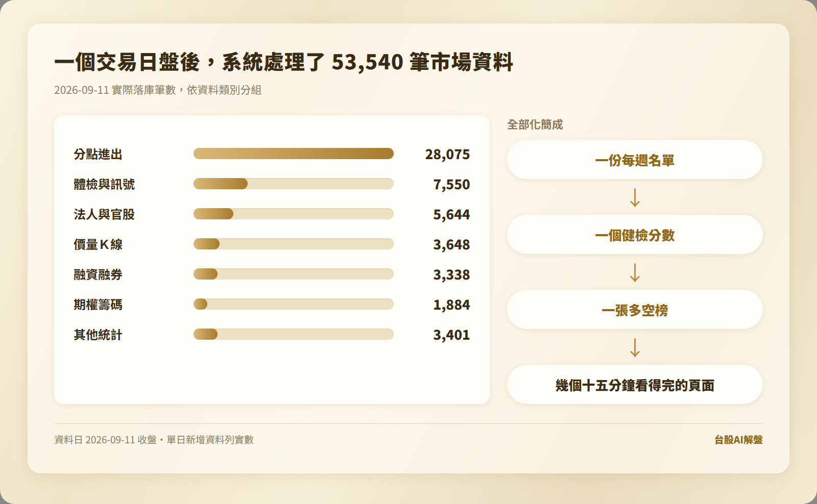Screen dimensions: 817x504
Task: Select the 價量K線 row label
Action: click(x=98, y=244)
